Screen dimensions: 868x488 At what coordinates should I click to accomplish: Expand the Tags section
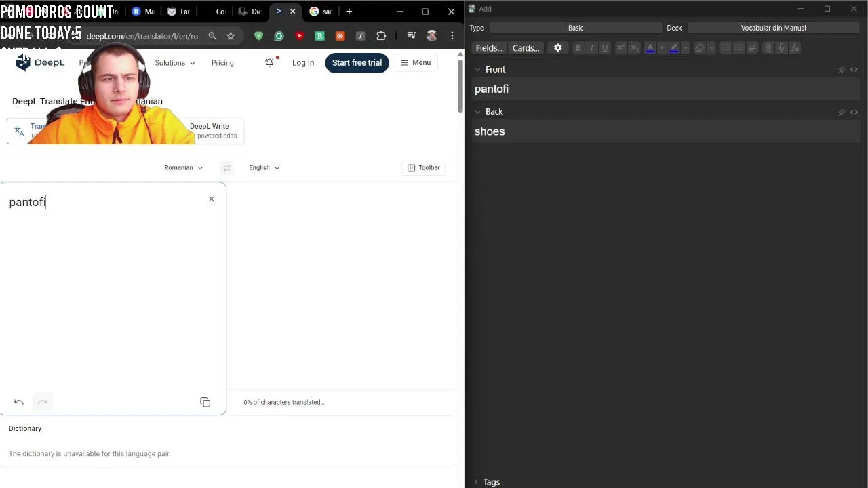click(x=476, y=482)
